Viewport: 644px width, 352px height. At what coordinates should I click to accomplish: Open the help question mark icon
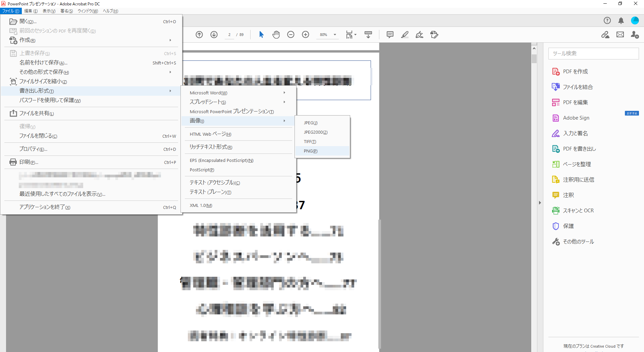pos(607,20)
